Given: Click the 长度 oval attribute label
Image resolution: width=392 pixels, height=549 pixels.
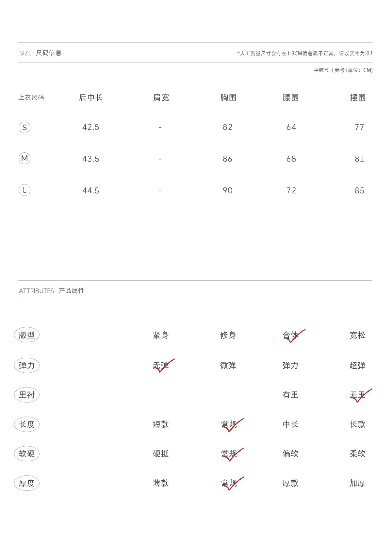Looking at the screenshot, I should (x=27, y=424).
